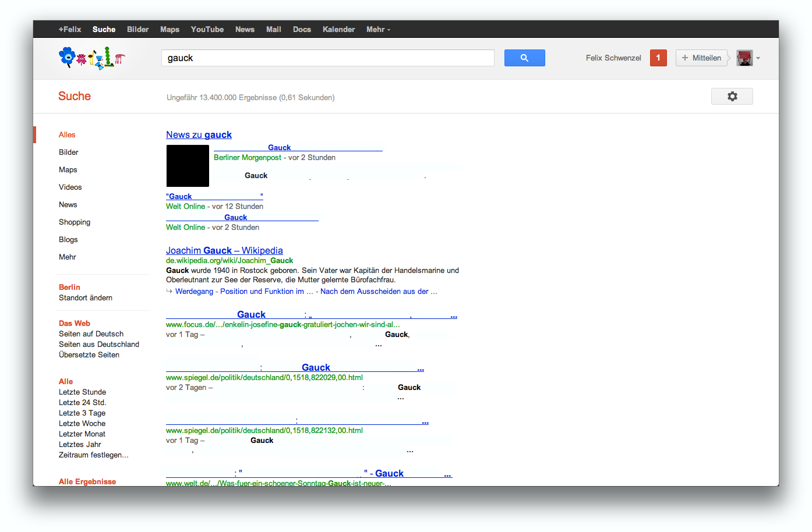Expand the account dropdown arrow beside avatar
812x532 pixels.
(758, 58)
